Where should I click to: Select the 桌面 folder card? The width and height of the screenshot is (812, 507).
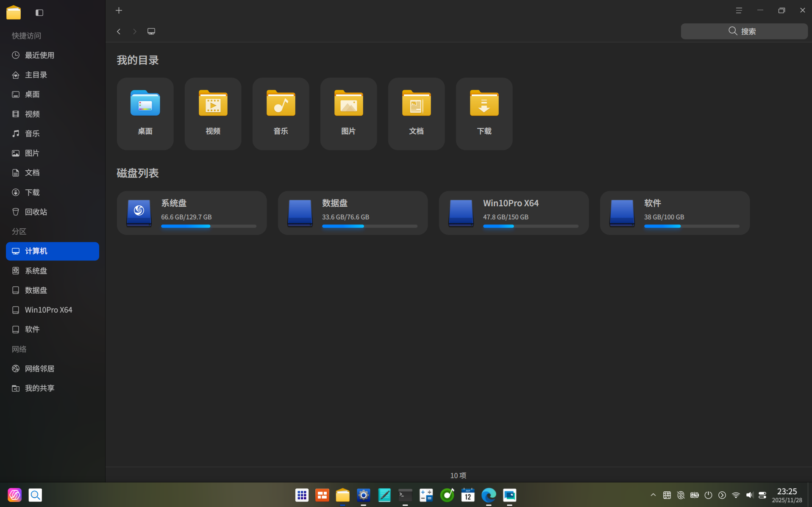pos(145,114)
